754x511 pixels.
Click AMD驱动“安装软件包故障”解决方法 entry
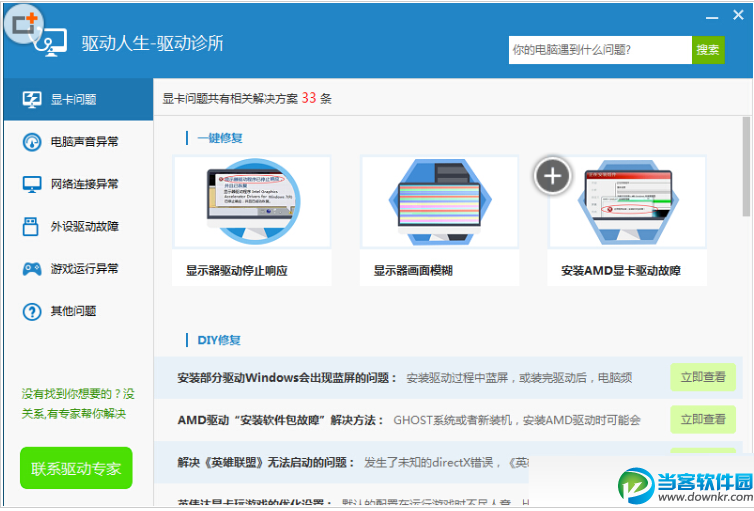281,420
